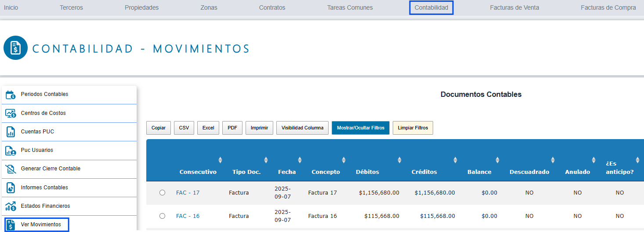Select the radio button for FAC - 16
The image size is (644, 232).
pos(163,216)
